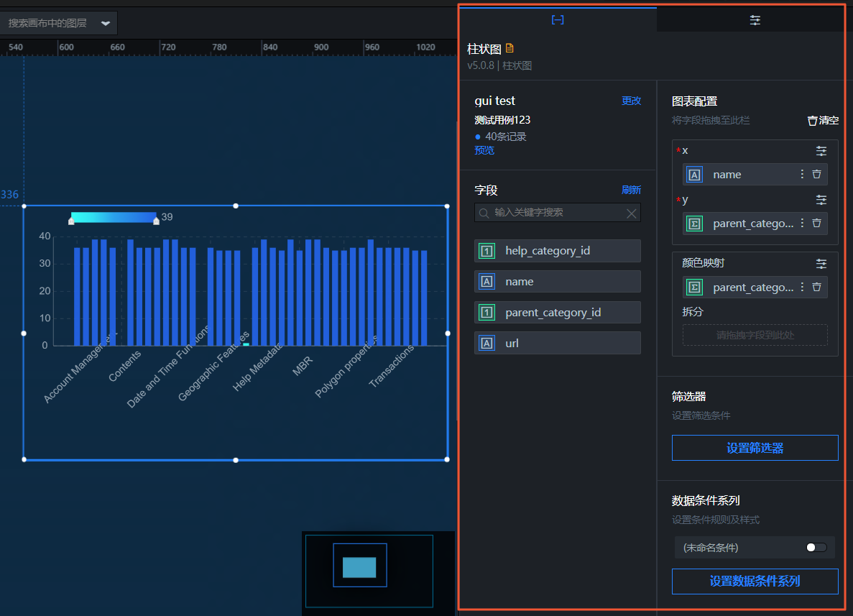Viewport: 853px width, 616px height.
Task: Open the 搜索画布中的图层 layer search dropdown
Action: click(x=58, y=23)
